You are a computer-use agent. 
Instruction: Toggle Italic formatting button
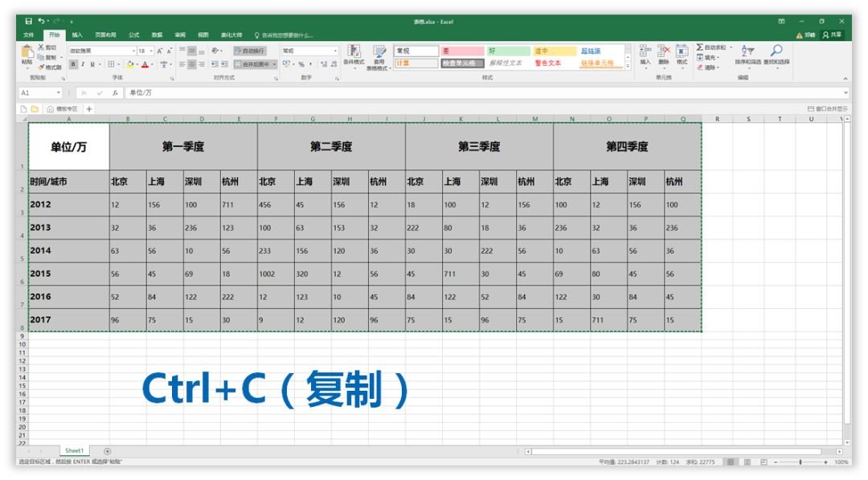[83, 64]
